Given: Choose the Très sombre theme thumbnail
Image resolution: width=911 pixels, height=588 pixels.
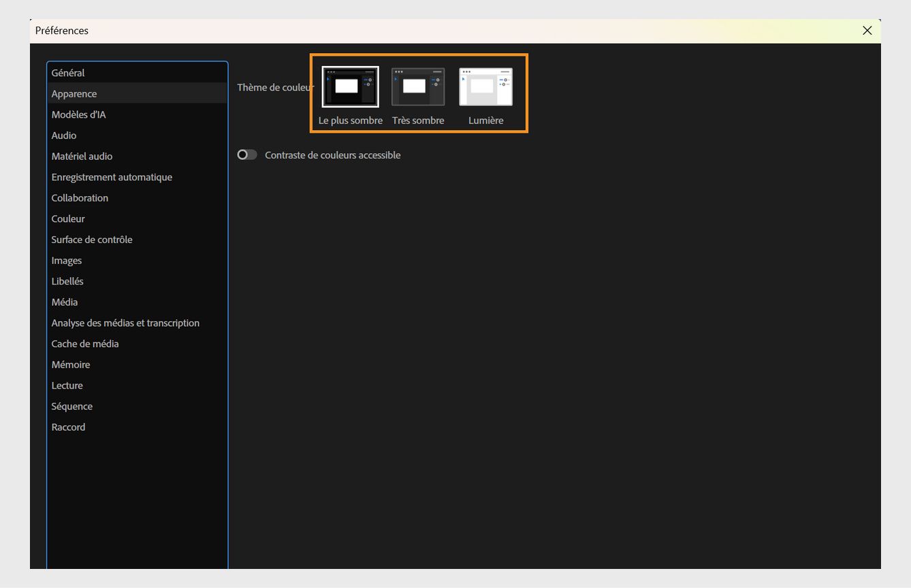Looking at the screenshot, I should pos(418,86).
